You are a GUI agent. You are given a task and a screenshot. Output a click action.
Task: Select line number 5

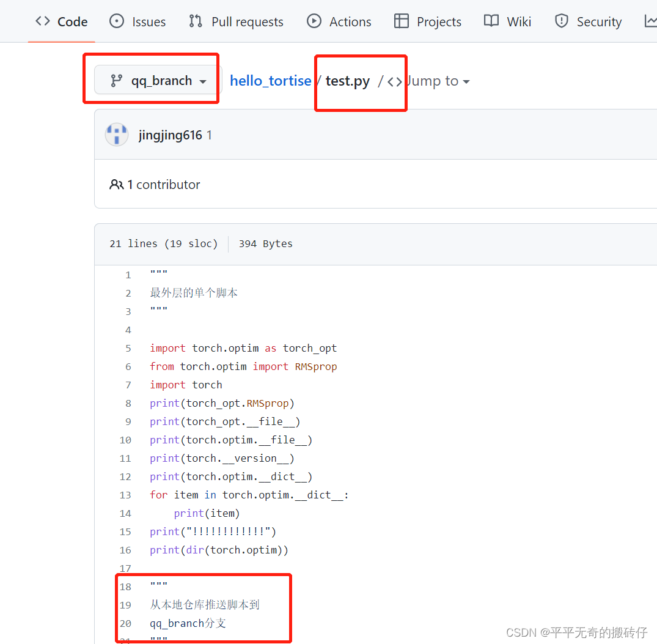[128, 349]
